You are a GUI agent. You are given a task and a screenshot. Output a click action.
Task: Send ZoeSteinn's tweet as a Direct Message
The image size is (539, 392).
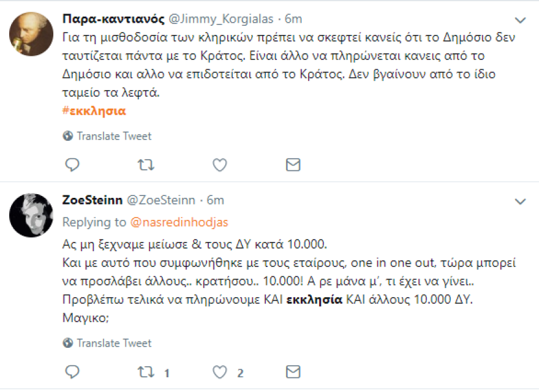click(x=293, y=371)
